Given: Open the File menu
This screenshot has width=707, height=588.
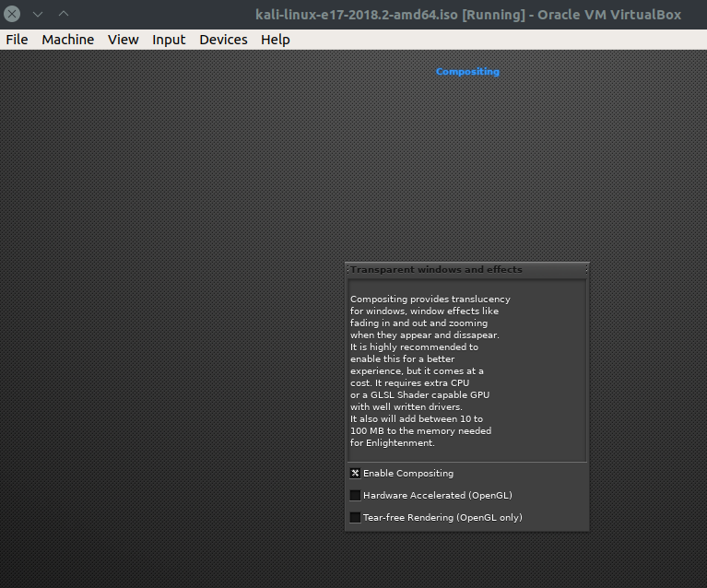Looking at the screenshot, I should (x=18, y=40).
